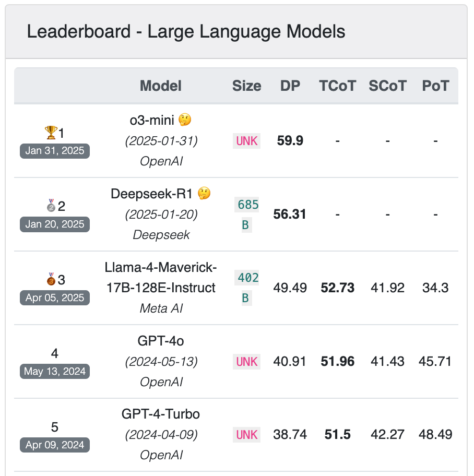Click the thinking emoji beside o3-mini

[x=185, y=120]
